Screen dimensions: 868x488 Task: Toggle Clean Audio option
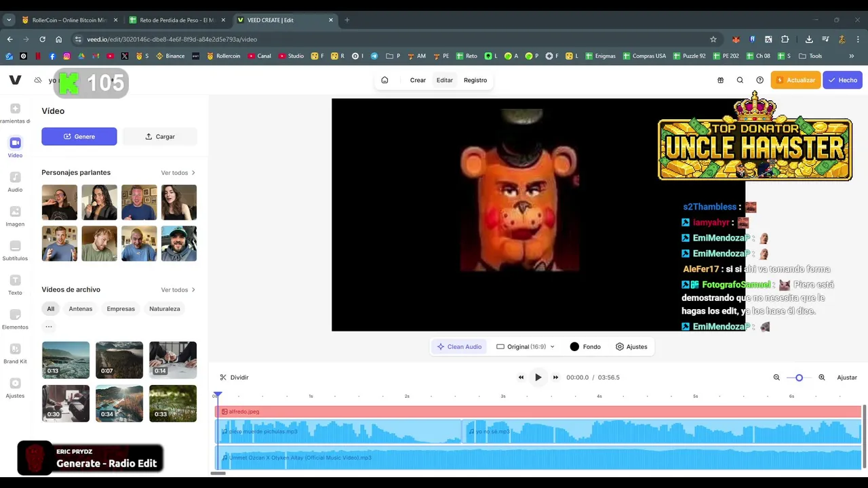[x=459, y=346]
